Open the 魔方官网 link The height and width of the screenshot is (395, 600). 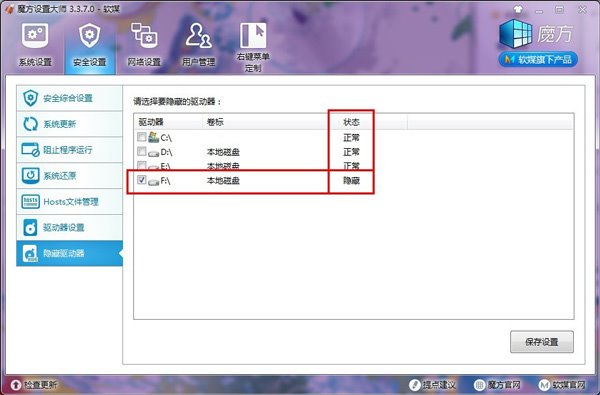[x=497, y=385]
